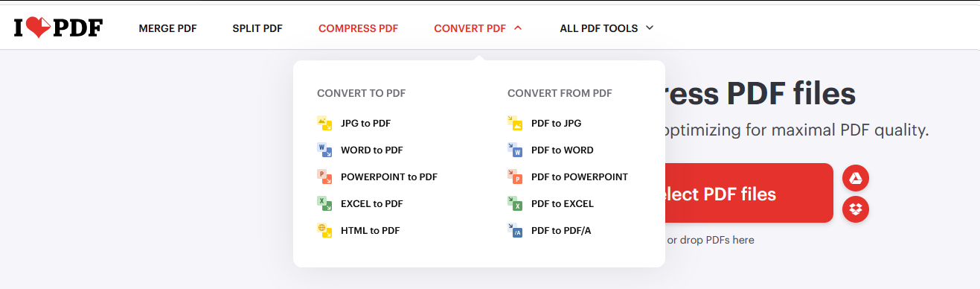Screen dimensions: 980x289
Task: Click the PDF to WORD icon
Action: [515, 150]
